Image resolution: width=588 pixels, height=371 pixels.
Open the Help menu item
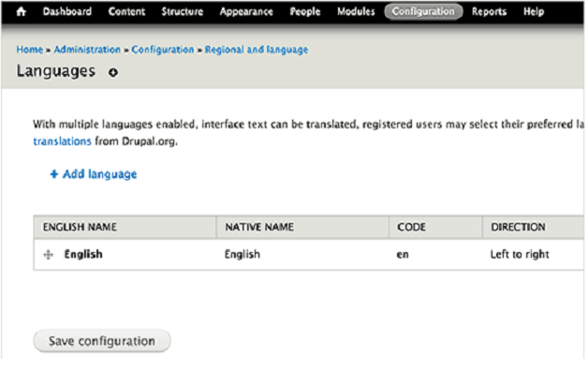[x=534, y=12]
